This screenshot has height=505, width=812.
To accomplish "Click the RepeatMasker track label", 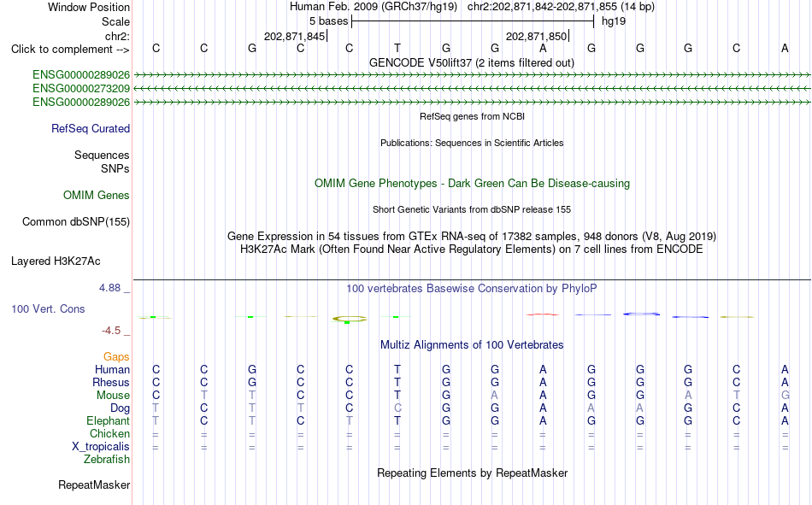I will 94,484.
